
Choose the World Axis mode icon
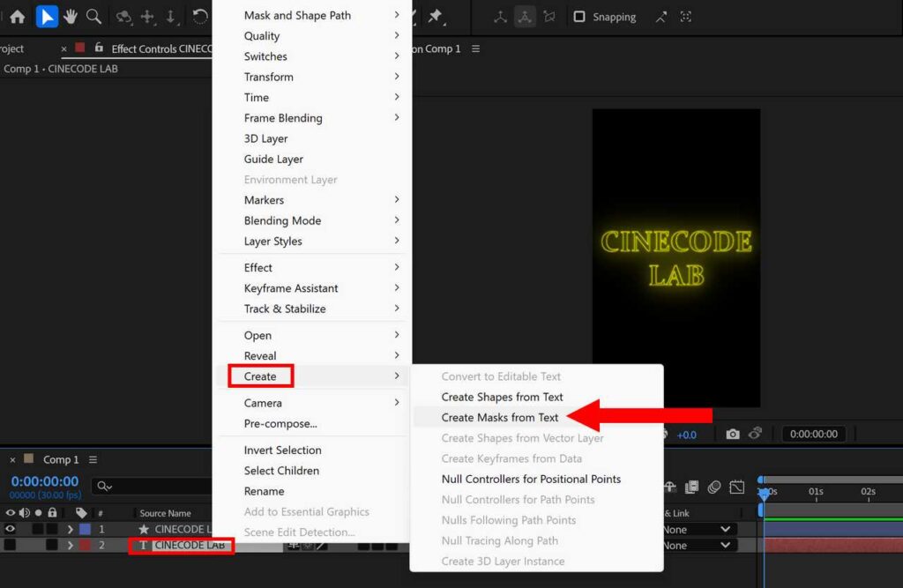pyautogui.click(x=525, y=17)
